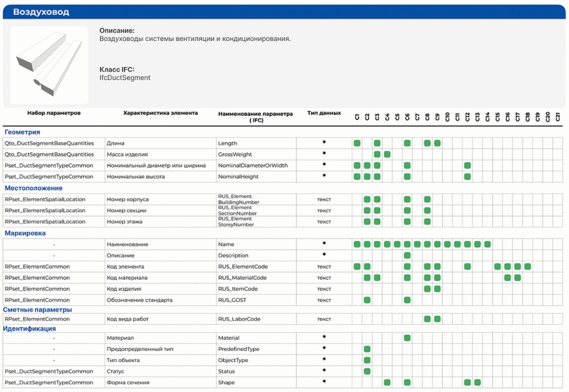Click the Идентификация section heading
569x392 pixels.
[29, 328]
